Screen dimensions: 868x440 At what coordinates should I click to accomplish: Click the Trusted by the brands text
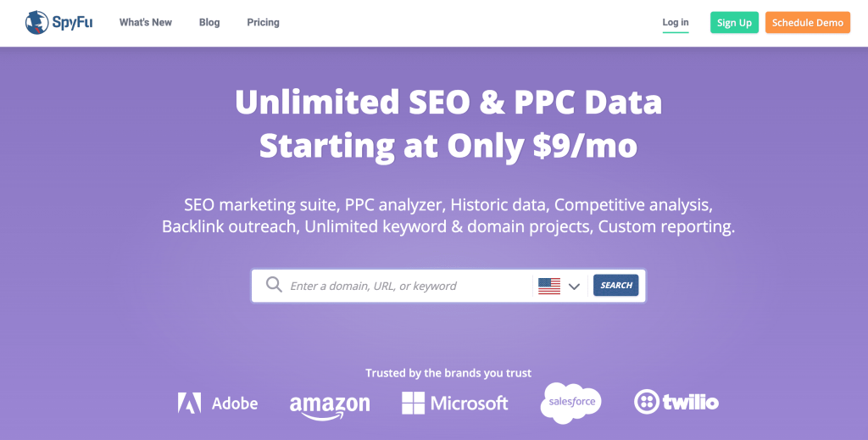448,373
